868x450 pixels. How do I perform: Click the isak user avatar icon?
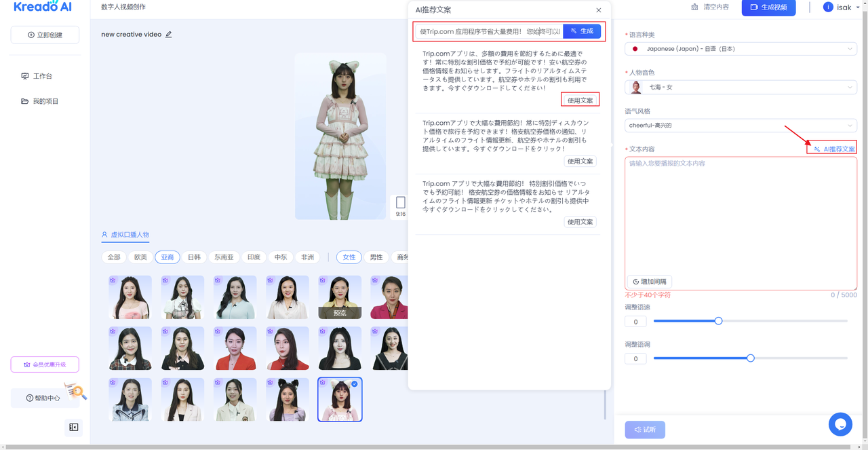(828, 7)
